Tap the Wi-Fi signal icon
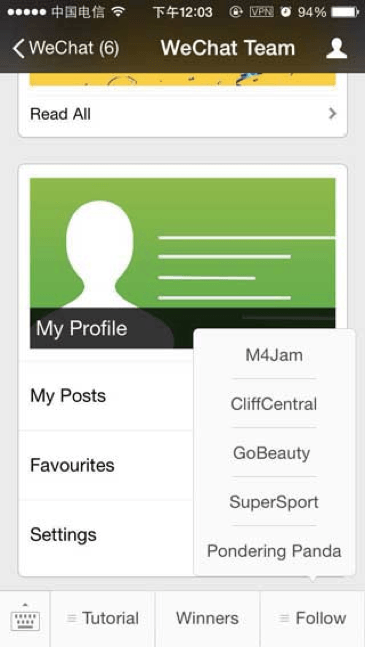The height and width of the screenshot is (647, 365). pos(118,12)
